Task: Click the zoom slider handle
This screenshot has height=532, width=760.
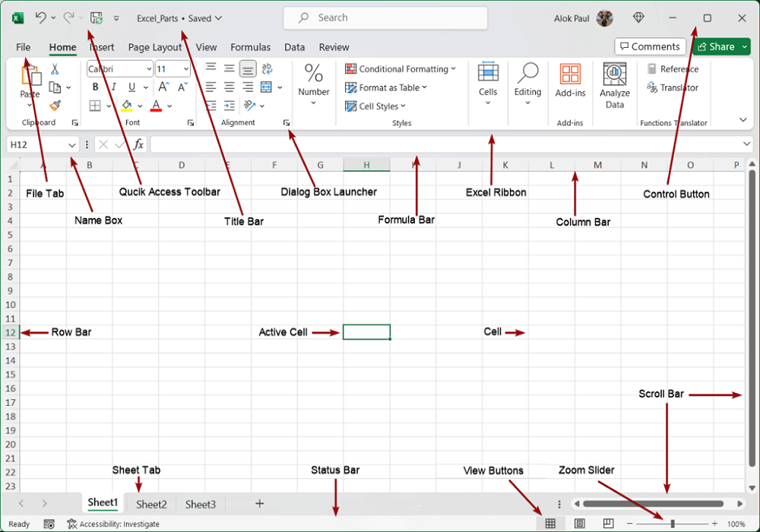Action: [673, 524]
